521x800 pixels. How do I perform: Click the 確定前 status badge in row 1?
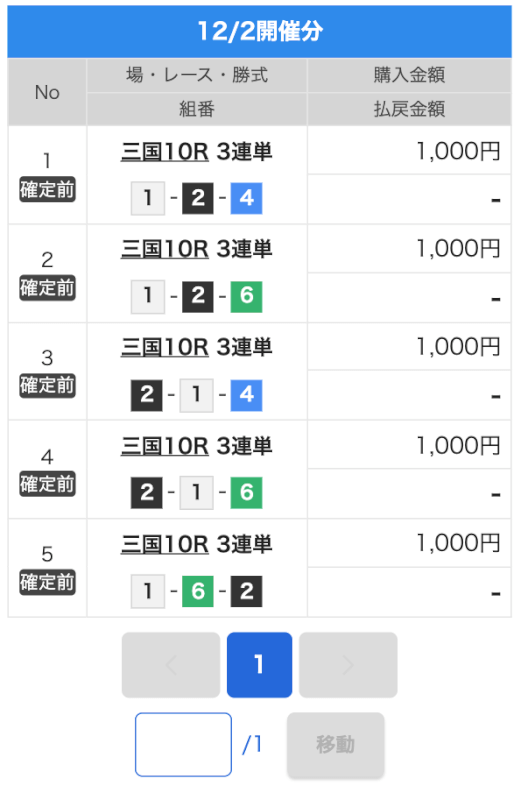point(47,190)
